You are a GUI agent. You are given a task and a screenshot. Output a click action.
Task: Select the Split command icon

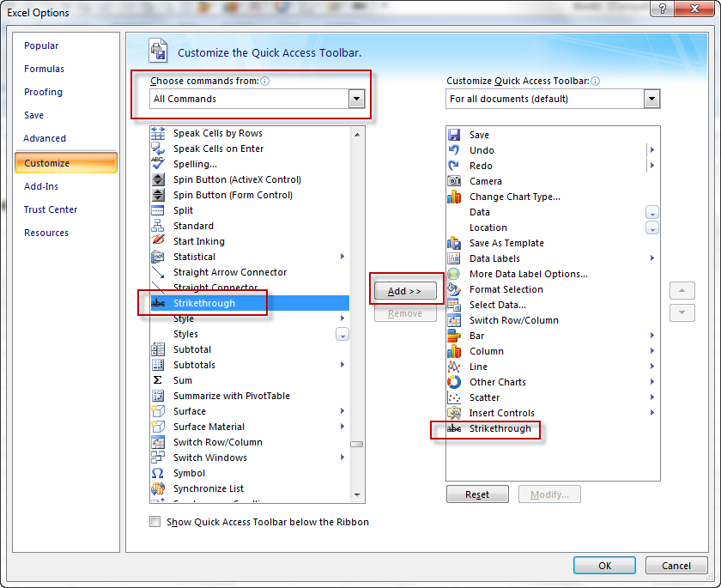(158, 210)
